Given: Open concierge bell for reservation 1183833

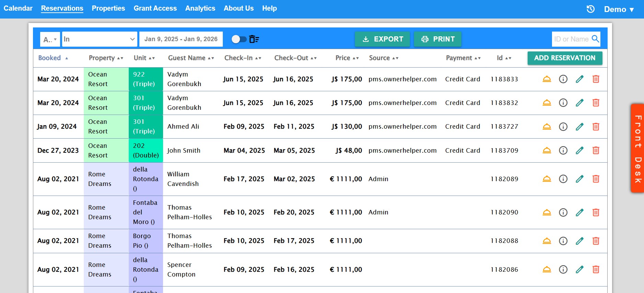Looking at the screenshot, I should coord(547,79).
